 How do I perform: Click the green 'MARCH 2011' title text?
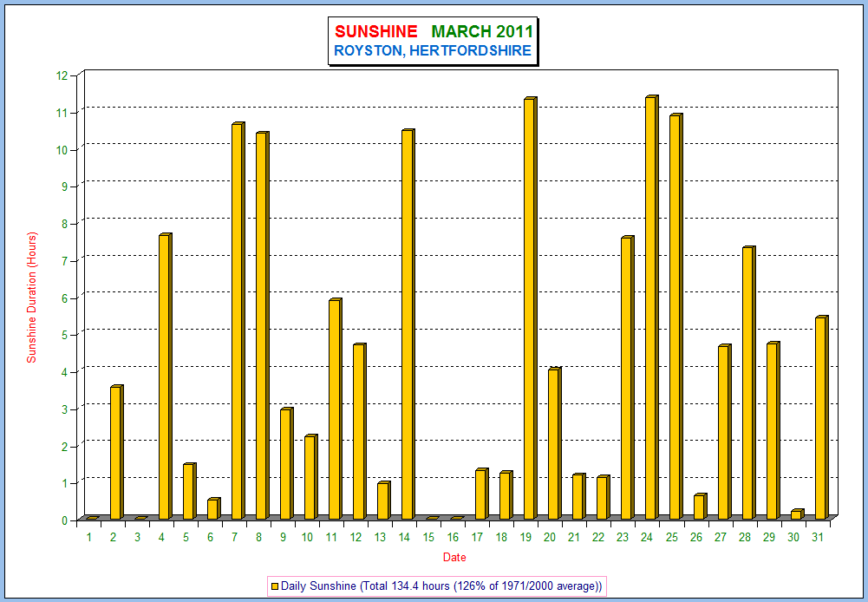point(481,31)
